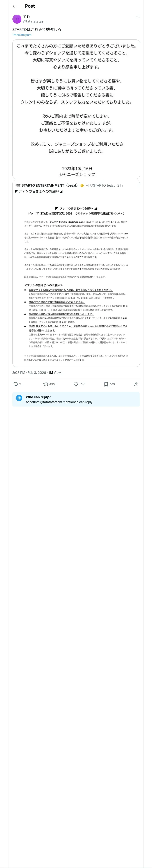This screenshot has height=868, width=152.
Task: Open the quoted STARTO legal notice document image
Action: tap(76, 283)
